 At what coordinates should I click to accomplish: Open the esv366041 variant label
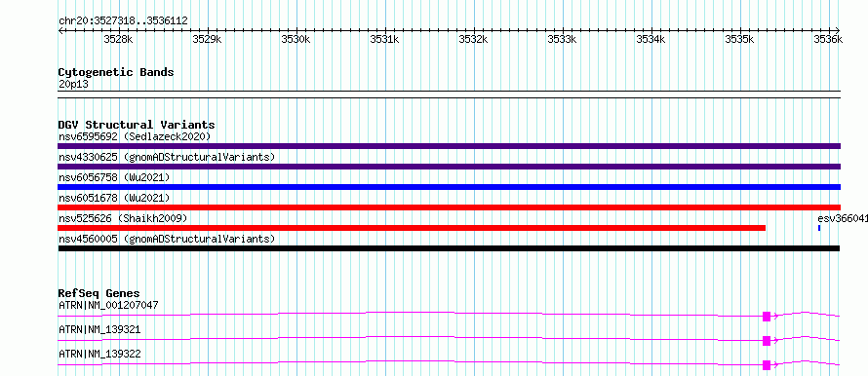843,219
